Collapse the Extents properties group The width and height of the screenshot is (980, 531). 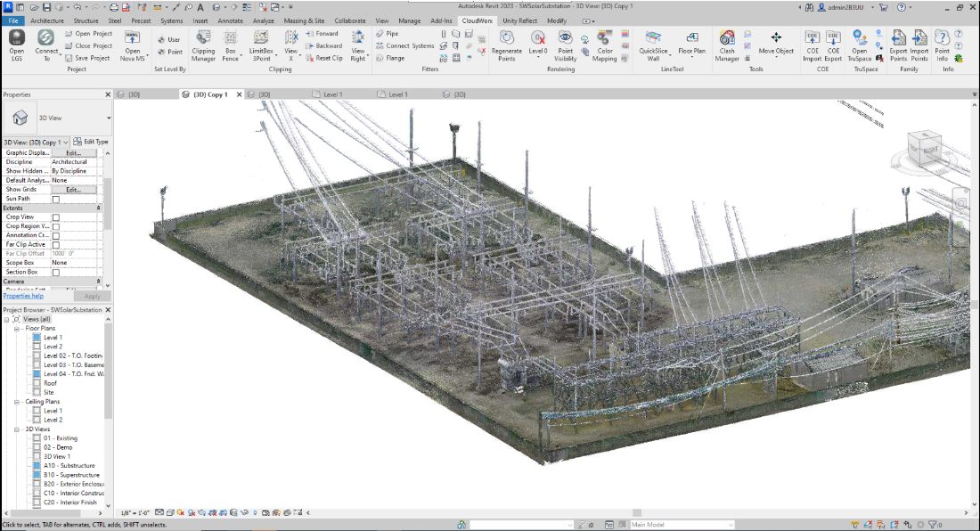point(98,208)
